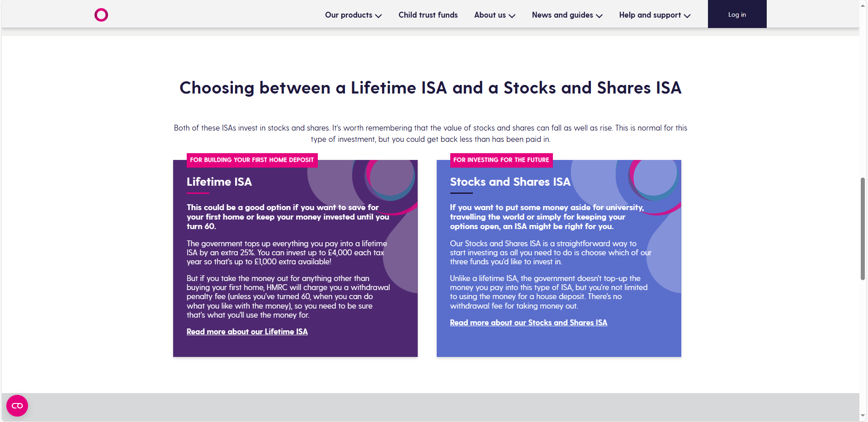Click the 'For building your first home deposit' tag
The height and width of the screenshot is (422, 868).
[252, 160]
